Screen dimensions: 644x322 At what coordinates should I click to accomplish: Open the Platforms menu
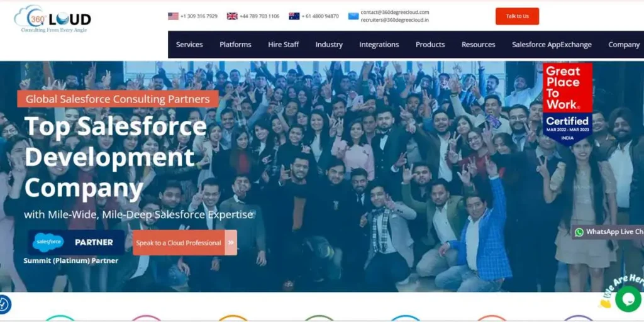tap(235, 45)
